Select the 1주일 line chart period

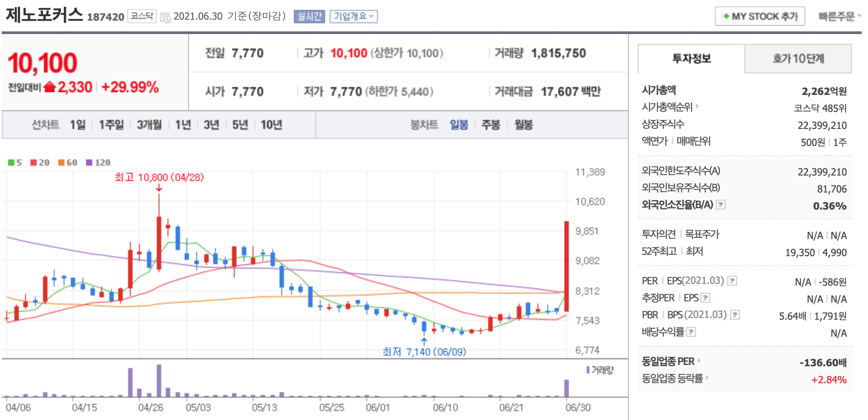pyautogui.click(x=111, y=124)
